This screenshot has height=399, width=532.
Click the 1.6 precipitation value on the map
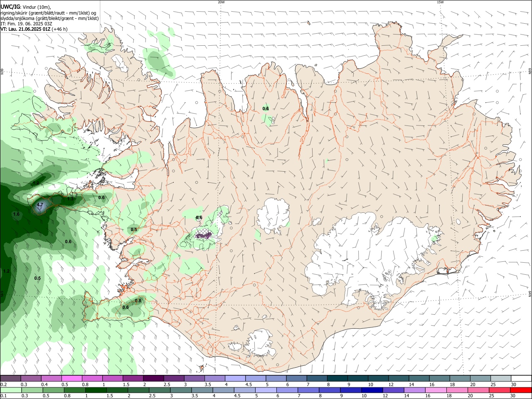[17, 214]
